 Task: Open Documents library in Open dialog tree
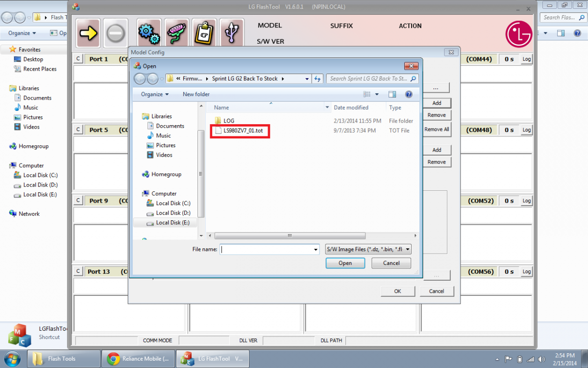170,126
